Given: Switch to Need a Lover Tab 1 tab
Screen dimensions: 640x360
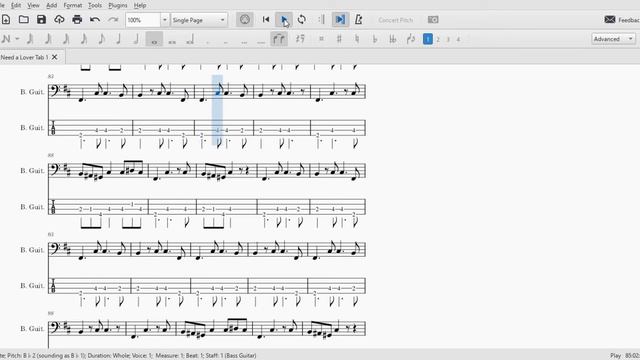Looking at the screenshot, I should [x=24, y=57].
